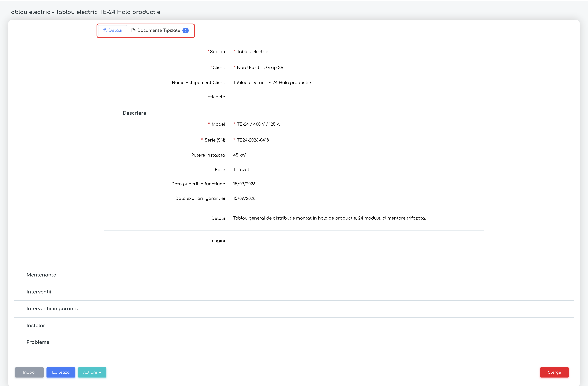
Task: Click the model value TE-24 / 400 V / 125 A
Action: click(258, 124)
